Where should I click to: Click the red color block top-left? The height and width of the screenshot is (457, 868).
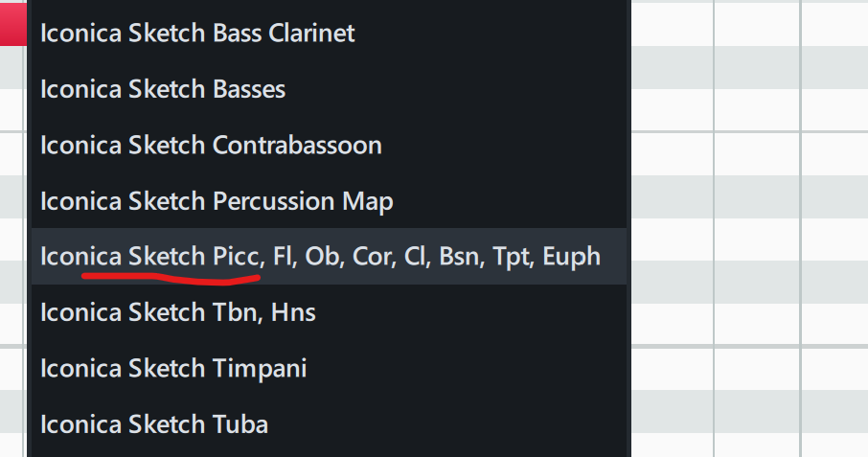[x=12, y=21]
